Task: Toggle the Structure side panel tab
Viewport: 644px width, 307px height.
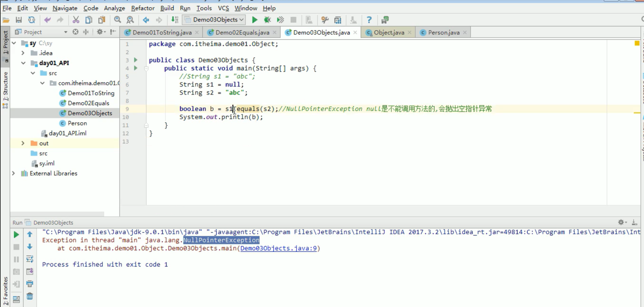Action: pyautogui.click(x=5, y=87)
